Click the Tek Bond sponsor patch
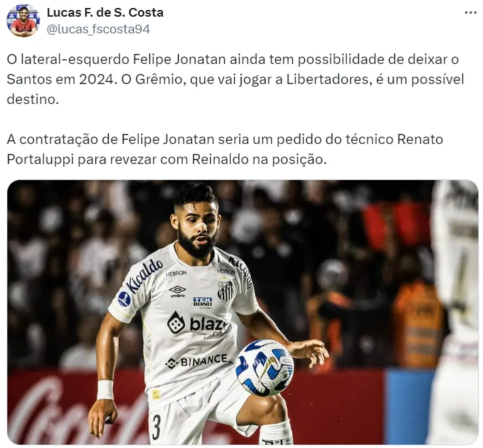 [x=202, y=302]
